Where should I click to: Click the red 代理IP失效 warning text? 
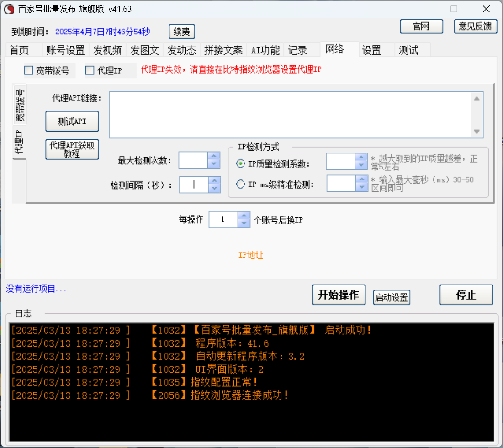pyautogui.click(x=231, y=69)
